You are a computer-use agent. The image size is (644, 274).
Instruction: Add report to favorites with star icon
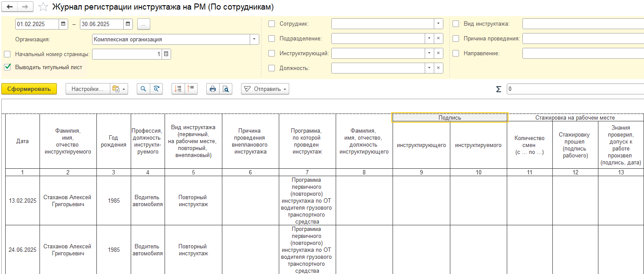pyautogui.click(x=43, y=7)
